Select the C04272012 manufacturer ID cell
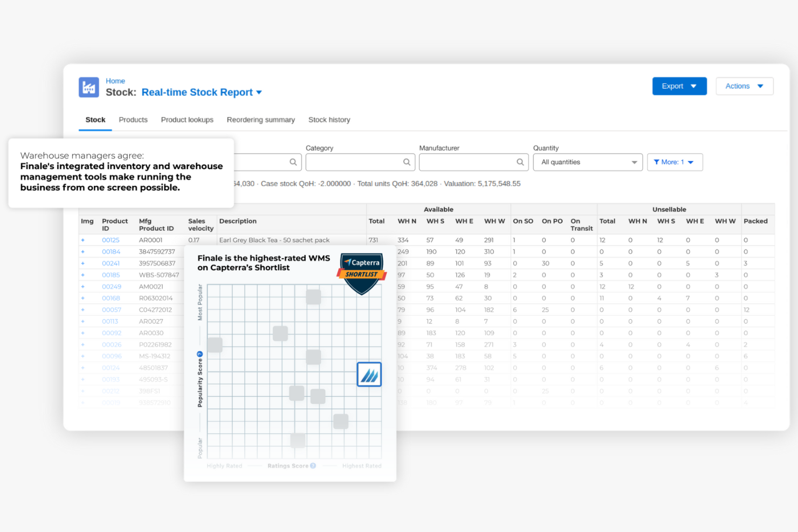This screenshot has width=798, height=532. 155,310
